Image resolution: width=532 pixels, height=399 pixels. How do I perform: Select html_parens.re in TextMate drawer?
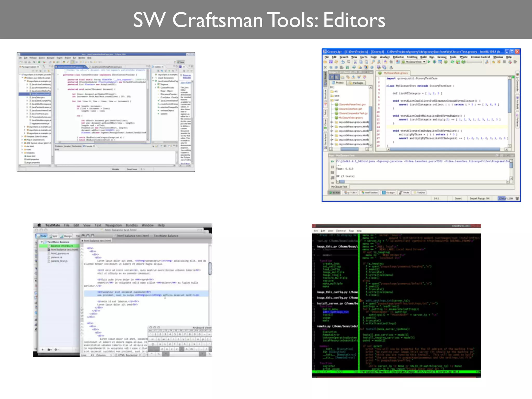tap(58, 253)
